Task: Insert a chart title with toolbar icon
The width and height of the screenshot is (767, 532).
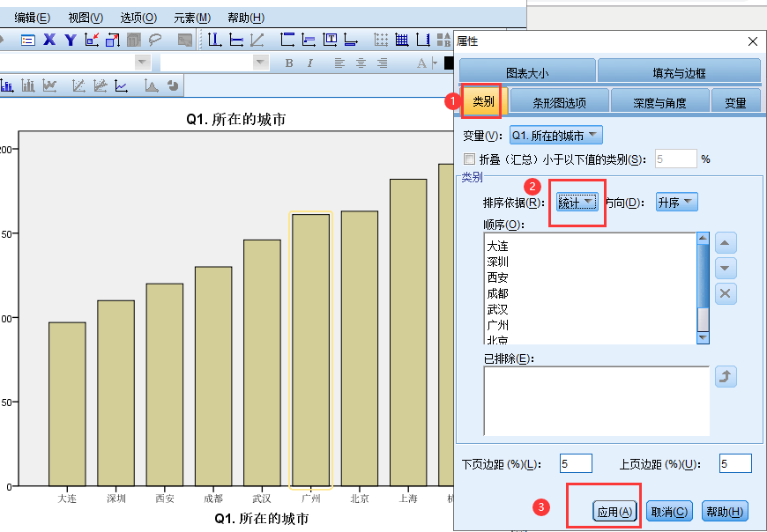Action: 287,40
